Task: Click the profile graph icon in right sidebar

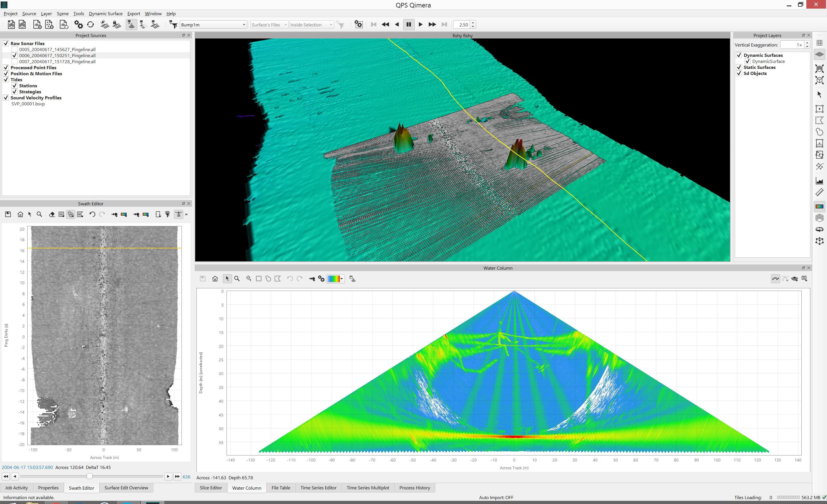Action: [x=819, y=181]
